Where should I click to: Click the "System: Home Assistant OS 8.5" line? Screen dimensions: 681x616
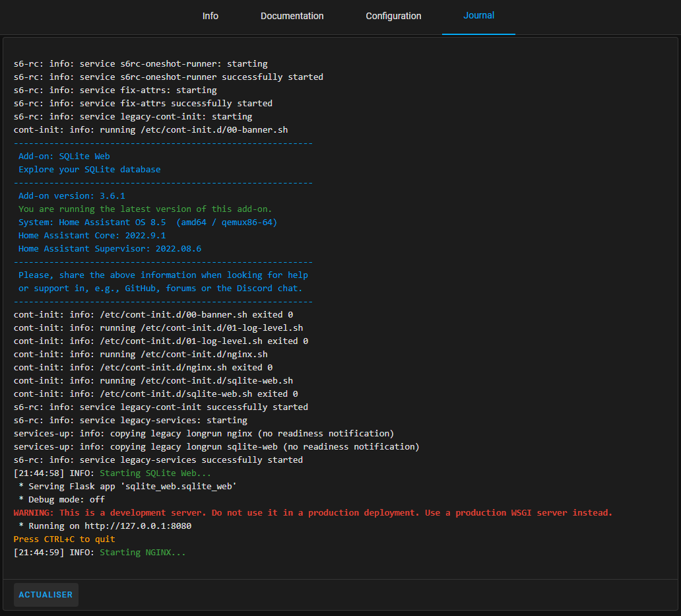pyautogui.click(x=148, y=222)
